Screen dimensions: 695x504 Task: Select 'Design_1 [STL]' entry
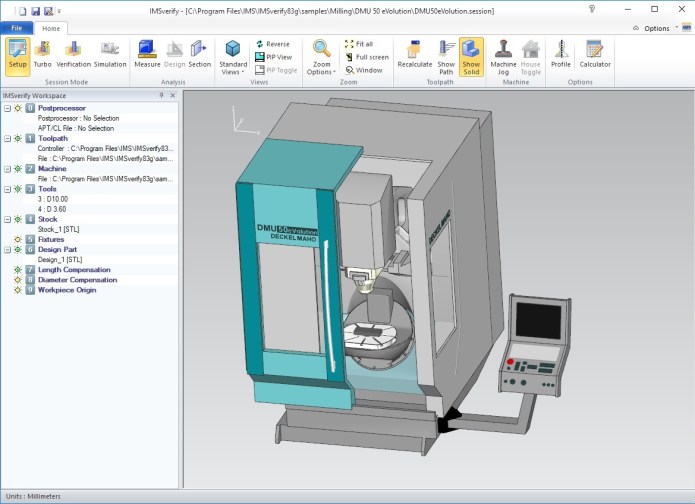(60, 260)
